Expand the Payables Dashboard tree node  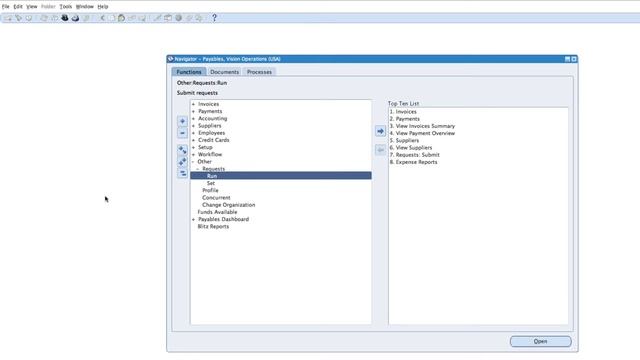tap(193, 220)
